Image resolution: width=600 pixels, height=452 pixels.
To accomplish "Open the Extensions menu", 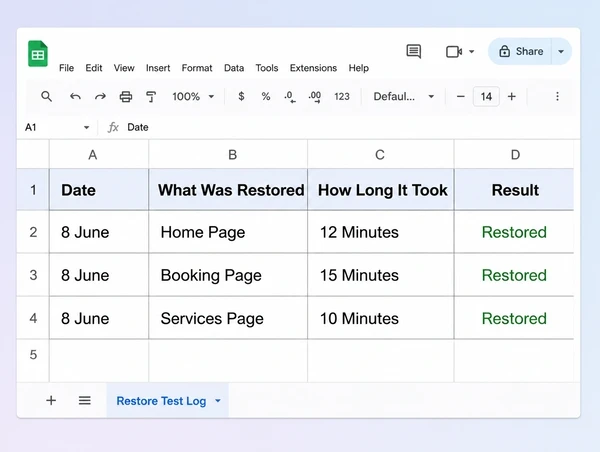I will (313, 68).
